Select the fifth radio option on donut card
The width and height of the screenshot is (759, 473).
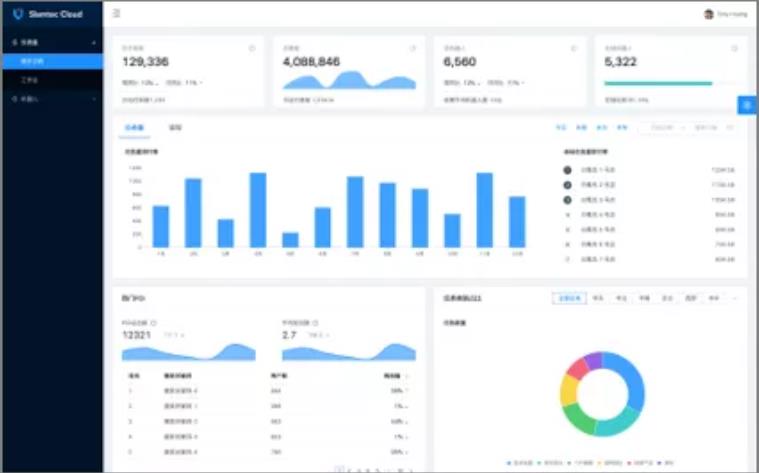668,299
